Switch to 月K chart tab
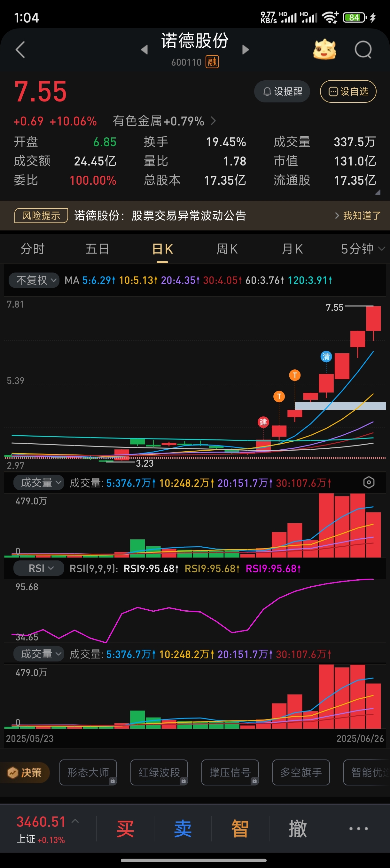 pyautogui.click(x=292, y=249)
